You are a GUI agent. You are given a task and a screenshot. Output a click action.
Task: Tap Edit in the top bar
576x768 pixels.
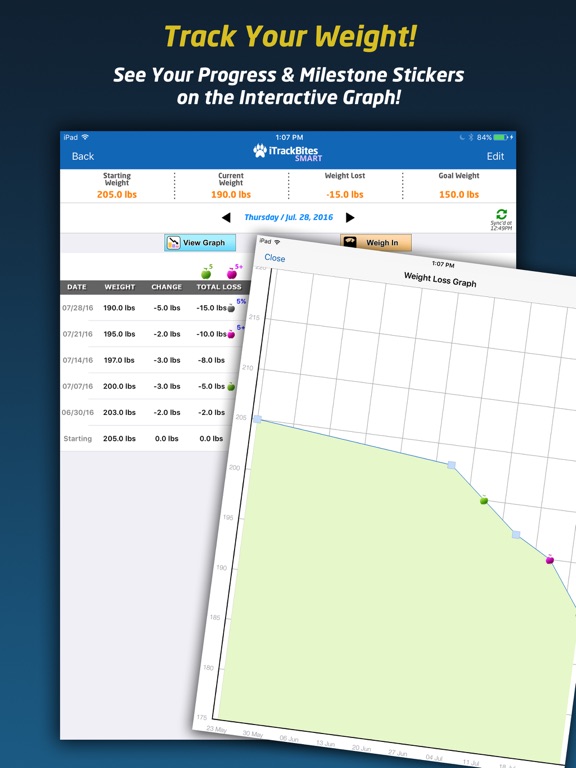coord(495,156)
